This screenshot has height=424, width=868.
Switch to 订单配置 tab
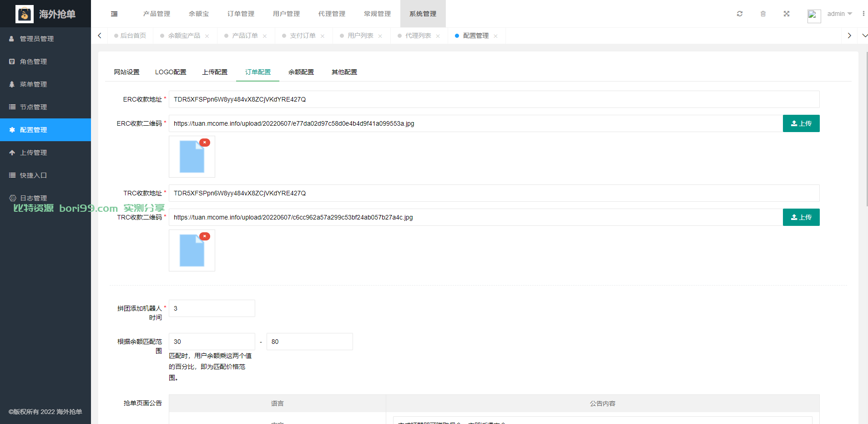257,72
